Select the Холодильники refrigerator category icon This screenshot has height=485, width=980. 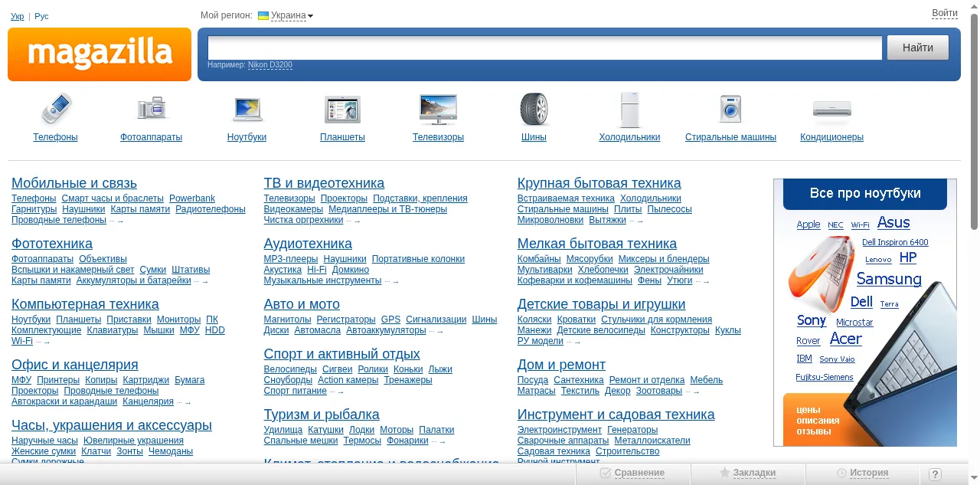coord(629,109)
